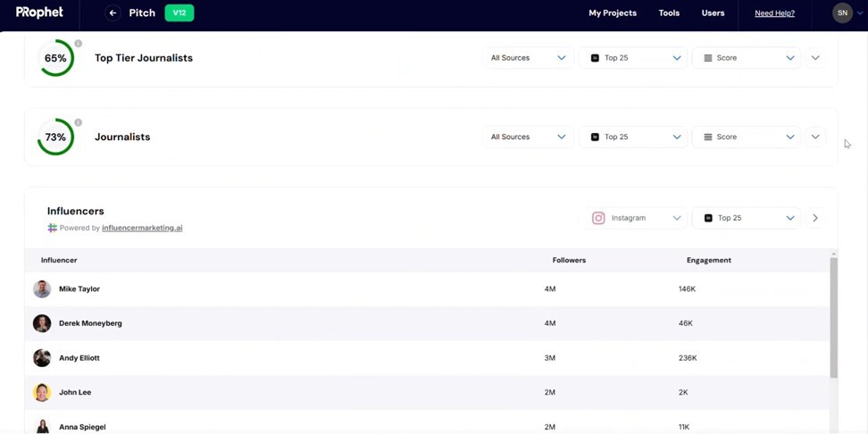Open My Projects in top navigation
Screen dimensions: 868x434
[612, 13]
